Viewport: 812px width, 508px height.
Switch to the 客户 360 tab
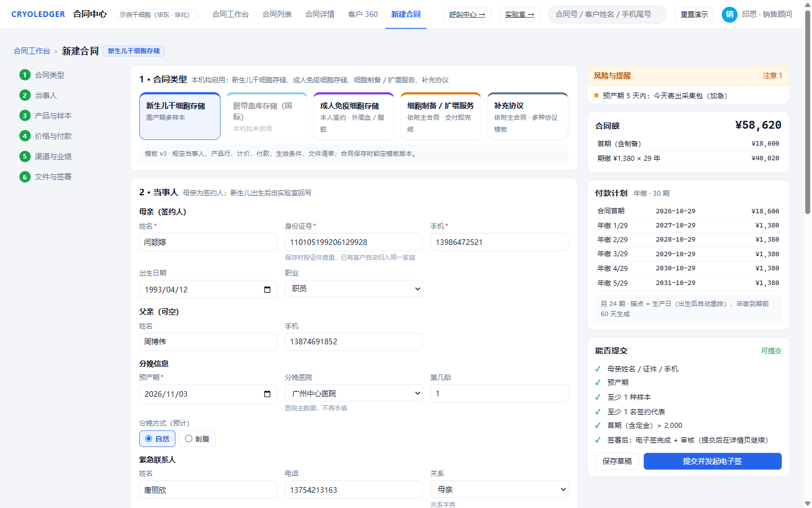point(363,14)
